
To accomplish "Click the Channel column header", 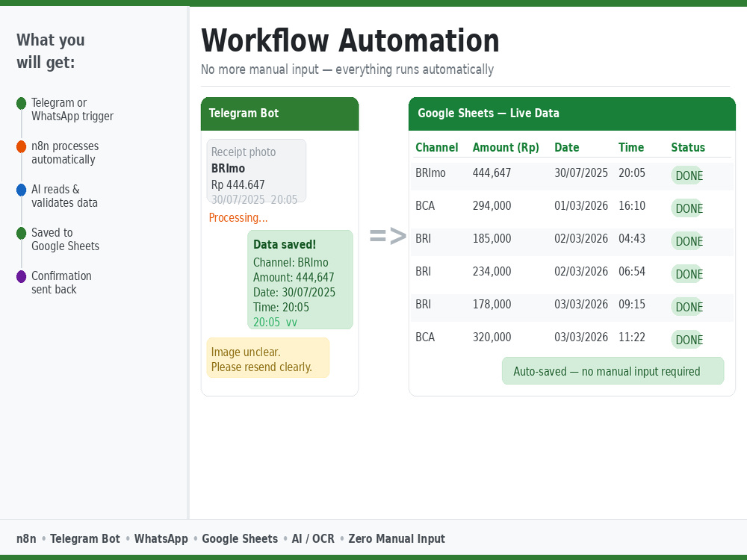I will [x=436, y=148].
